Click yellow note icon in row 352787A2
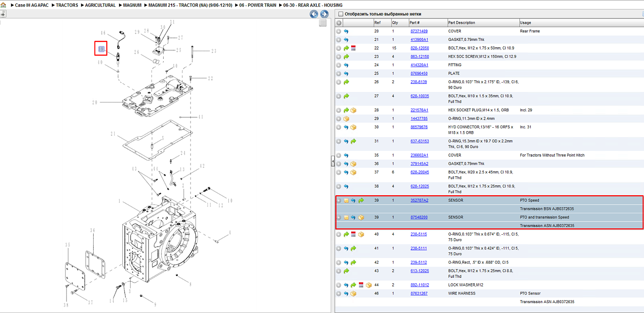The image size is (644, 313). [346, 200]
